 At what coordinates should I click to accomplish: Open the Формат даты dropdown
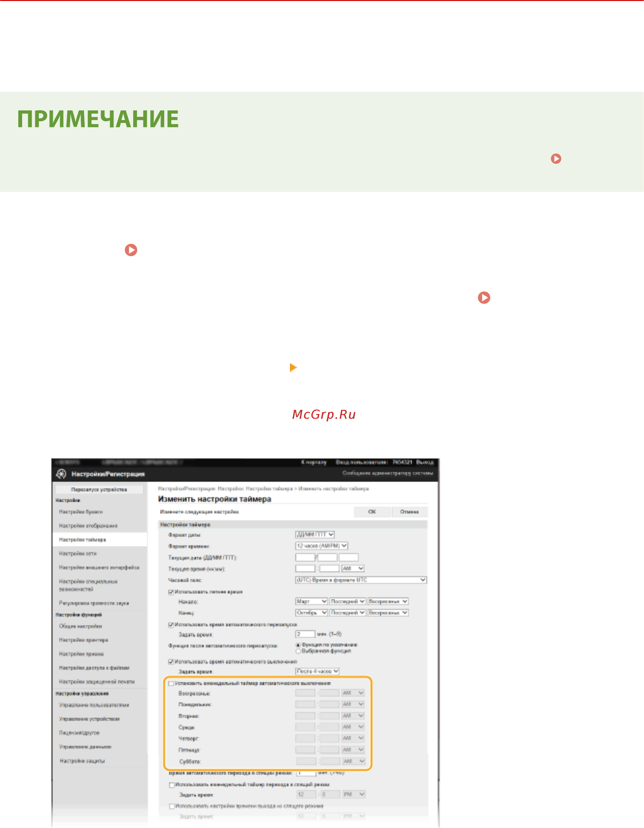point(315,535)
